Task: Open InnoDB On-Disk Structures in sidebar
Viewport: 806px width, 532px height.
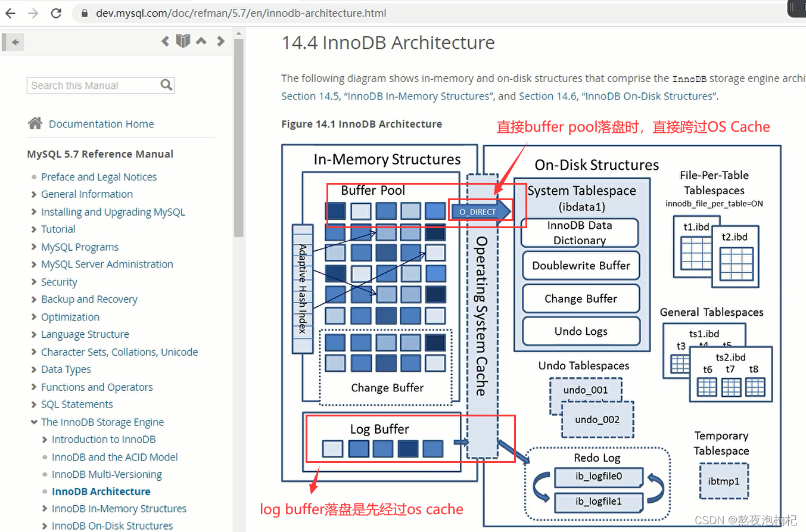Action: 112,525
